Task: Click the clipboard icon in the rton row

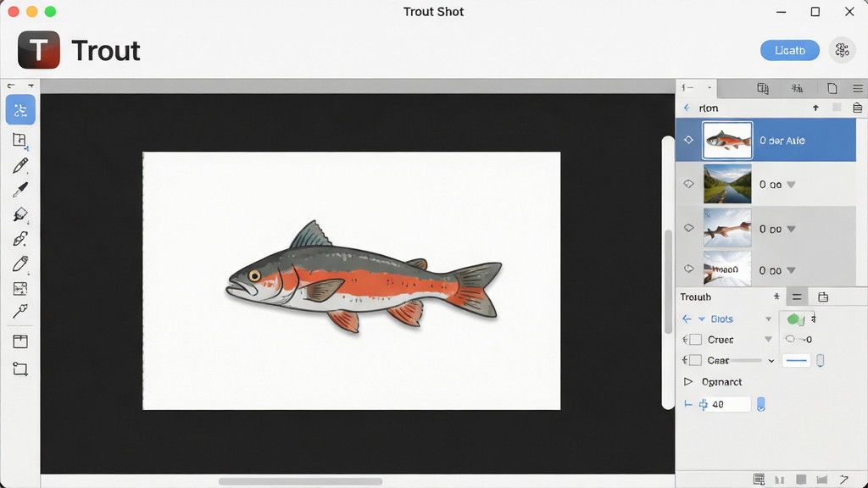Action: click(x=858, y=108)
